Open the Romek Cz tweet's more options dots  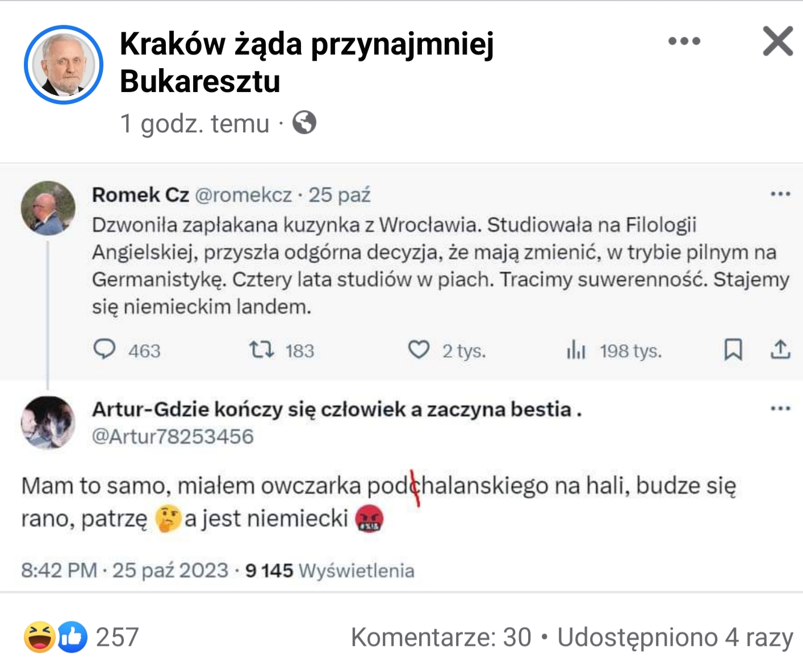click(780, 194)
